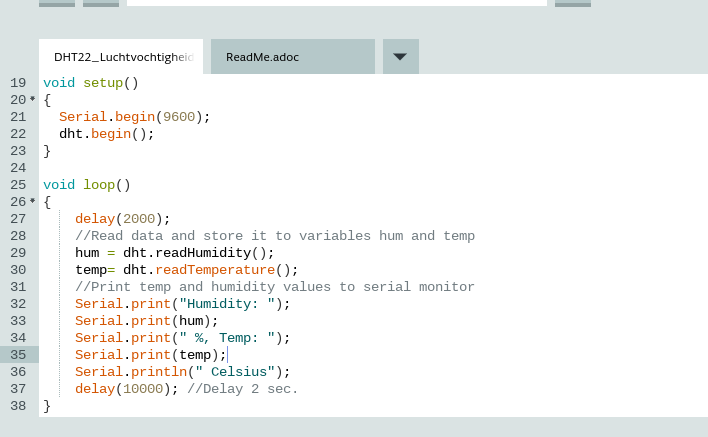Click the comment '//Print temp and humidity values to serial monitor'
This screenshot has width=708, height=437.
coord(275,287)
